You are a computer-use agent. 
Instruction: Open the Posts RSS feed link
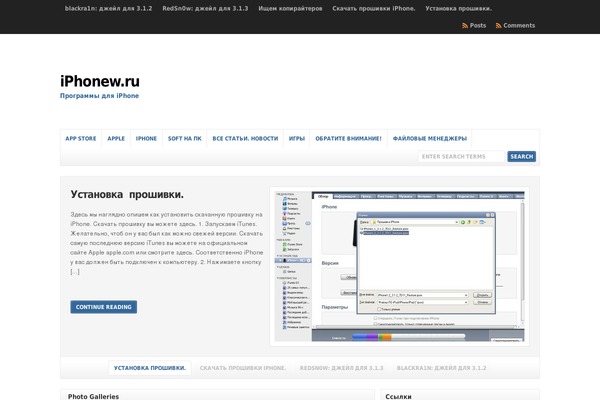point(474,25)
